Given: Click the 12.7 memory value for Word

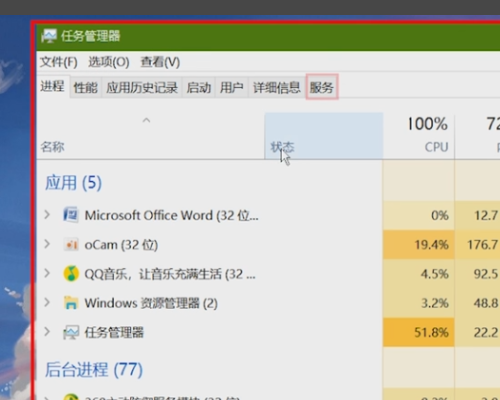Looking at the screenshot, I should tap(486, 215).
